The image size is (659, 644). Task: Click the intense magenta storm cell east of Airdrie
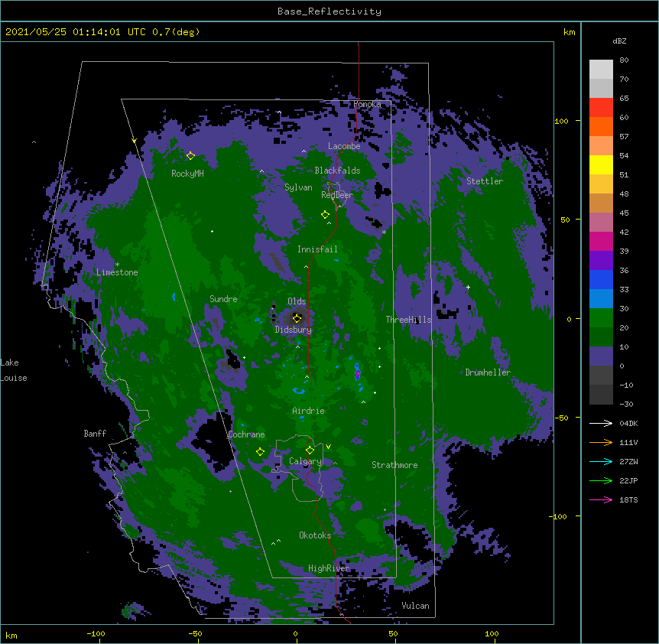(x=357, y=373)
